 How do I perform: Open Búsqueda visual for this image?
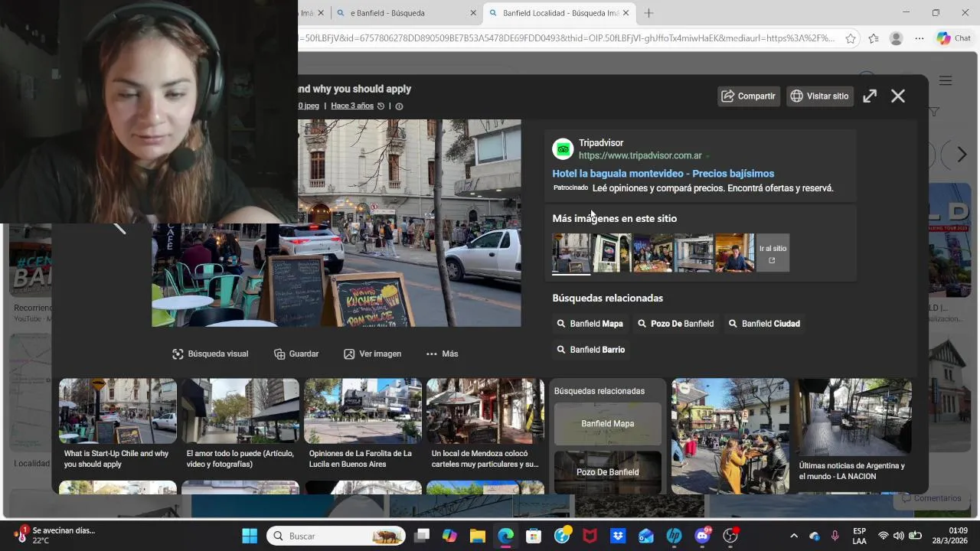coord(211,354)
